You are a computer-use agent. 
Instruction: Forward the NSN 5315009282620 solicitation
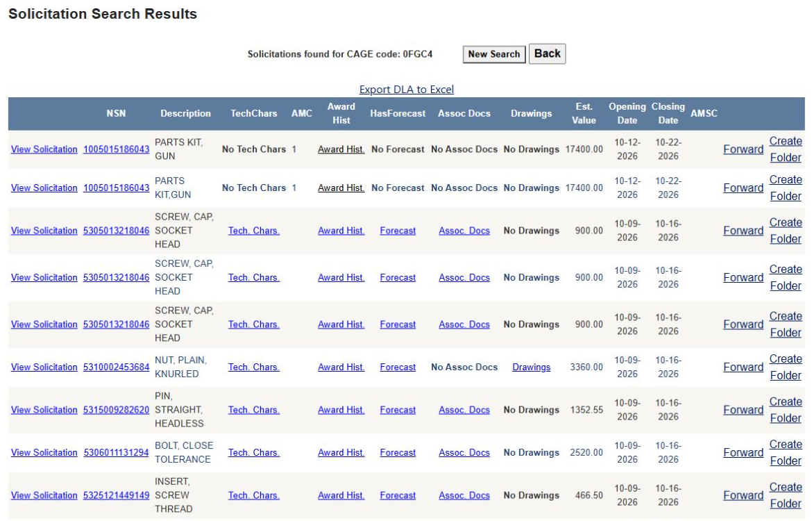743,410
